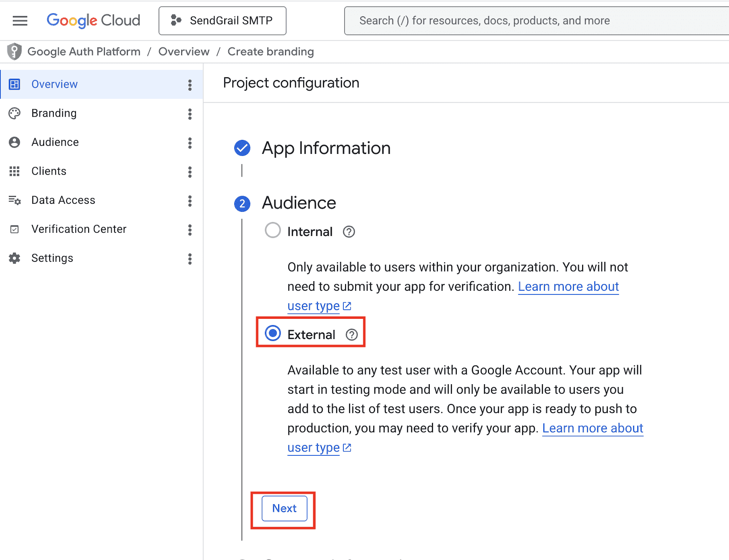This screenshot has width=729, height=560.
Task: Click the Google Auth Platform shield icon
Action: point(14,52)
